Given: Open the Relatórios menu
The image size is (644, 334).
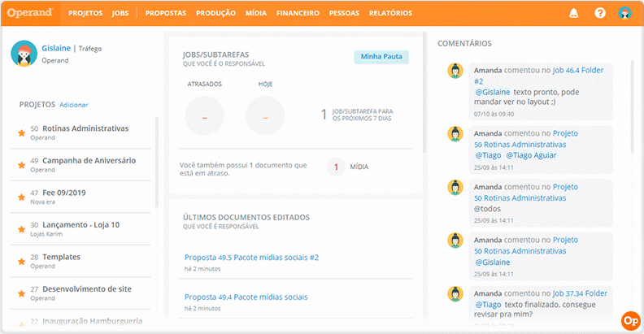Looking at the screenshot, I should (390, 13).
